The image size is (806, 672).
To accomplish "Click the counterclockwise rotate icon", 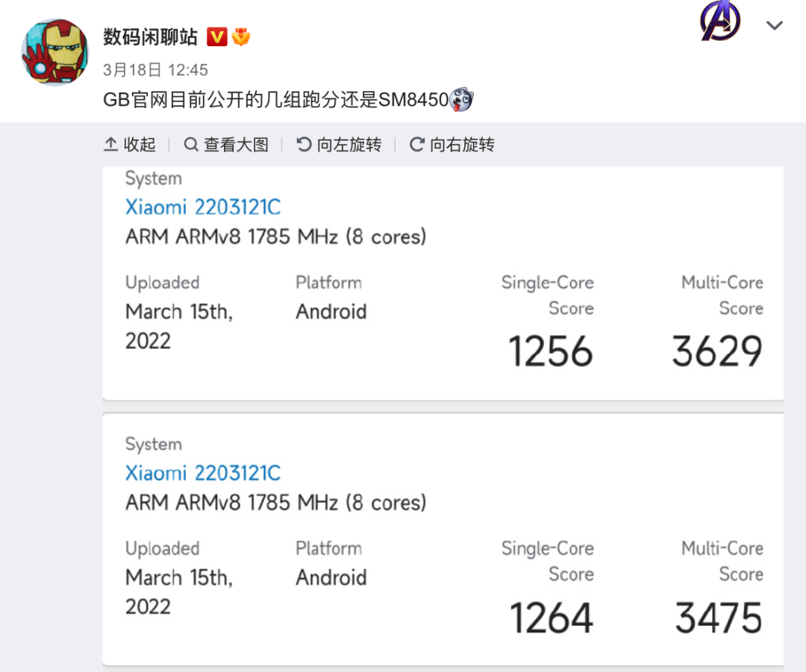I will click(x=304, y=145).
